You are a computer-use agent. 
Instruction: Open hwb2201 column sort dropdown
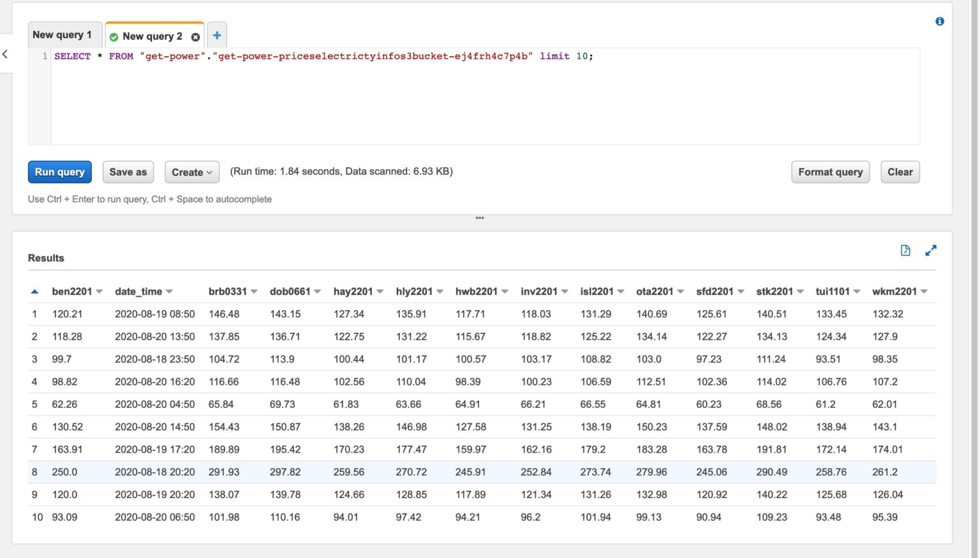click(x=505, y=292)
